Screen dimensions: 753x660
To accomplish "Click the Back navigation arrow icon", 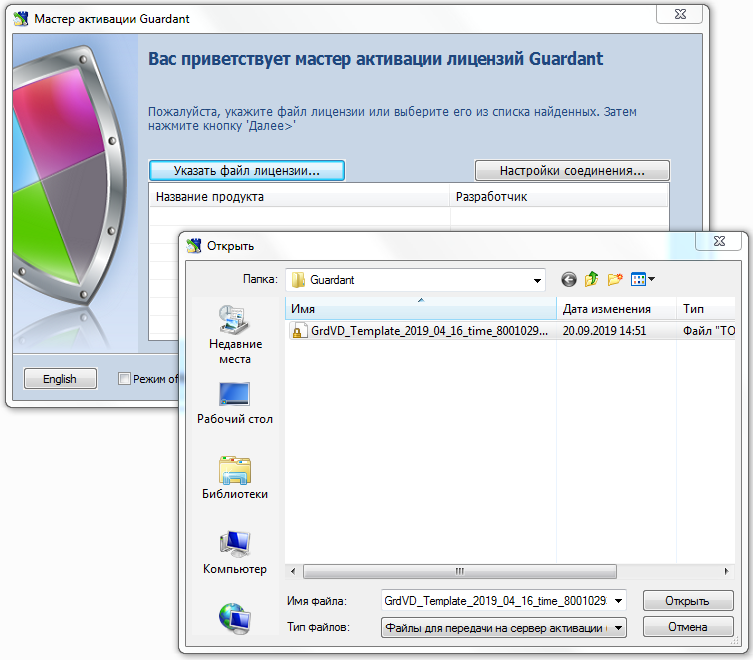I will pyautogui.click(x=569, y=280).
